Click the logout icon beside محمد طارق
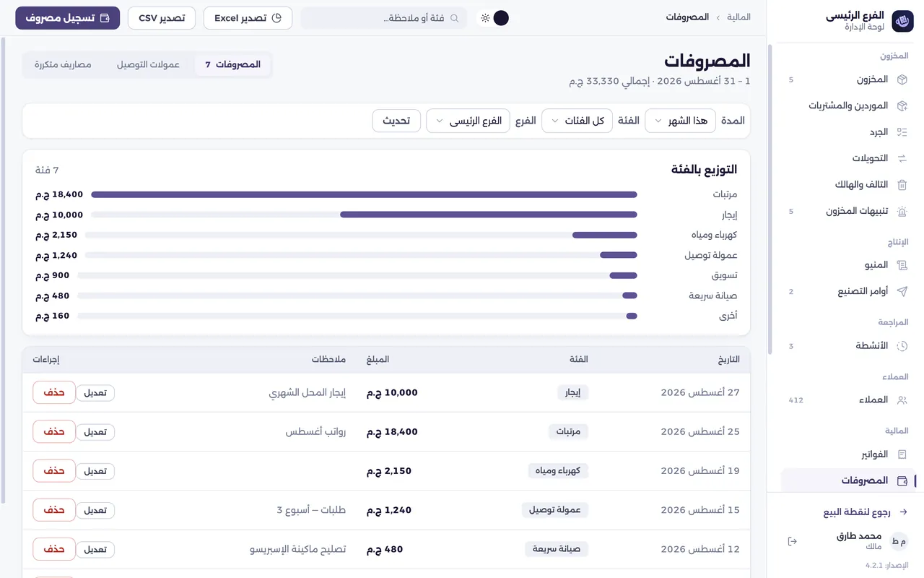Image resolution: width=924 pixels, height=578 pixels. click(792, 541)
